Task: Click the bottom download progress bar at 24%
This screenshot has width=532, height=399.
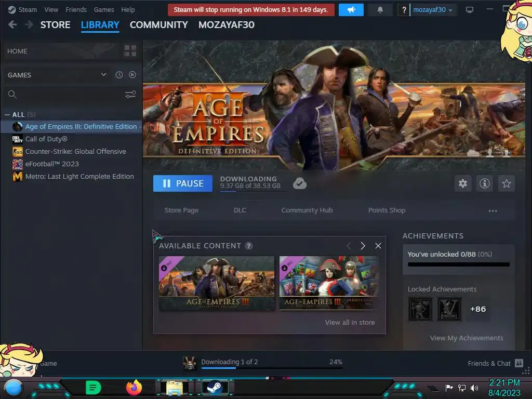Action: 272,368
